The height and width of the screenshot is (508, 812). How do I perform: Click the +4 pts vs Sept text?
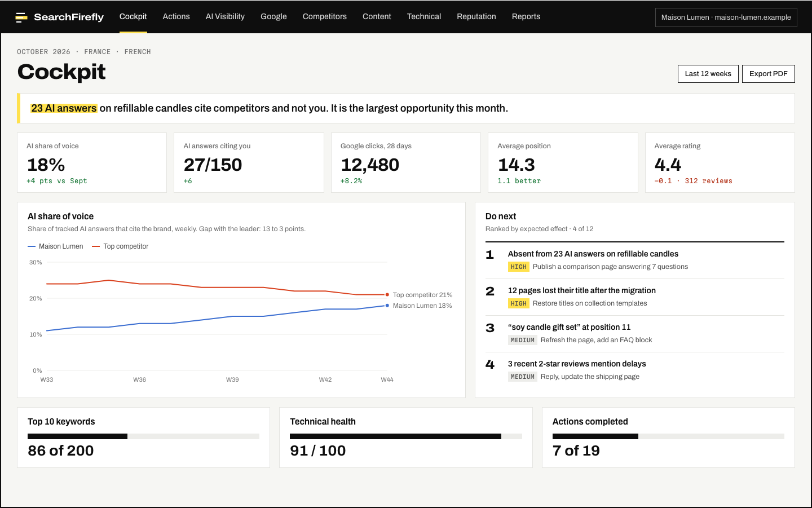point(56,181)
